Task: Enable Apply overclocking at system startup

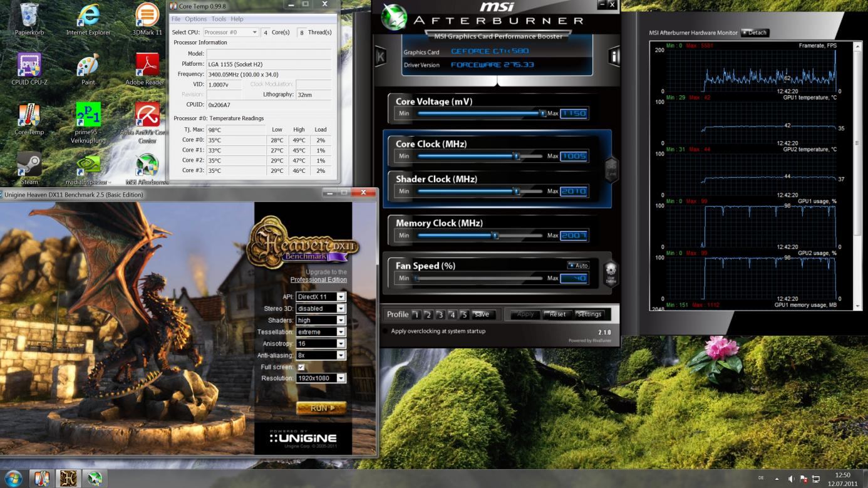Action: click(386, 331)
